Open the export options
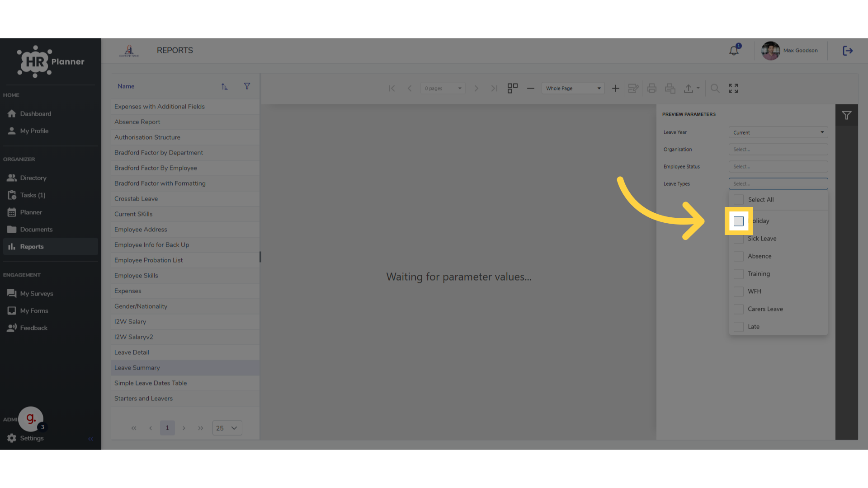868x488 pixels. click(691, 89)
